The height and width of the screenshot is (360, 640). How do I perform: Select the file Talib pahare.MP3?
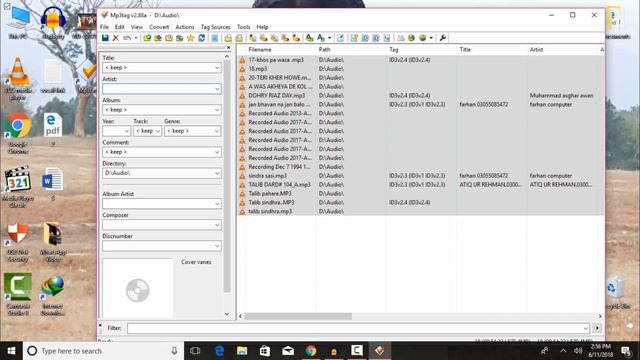[270, 193]
